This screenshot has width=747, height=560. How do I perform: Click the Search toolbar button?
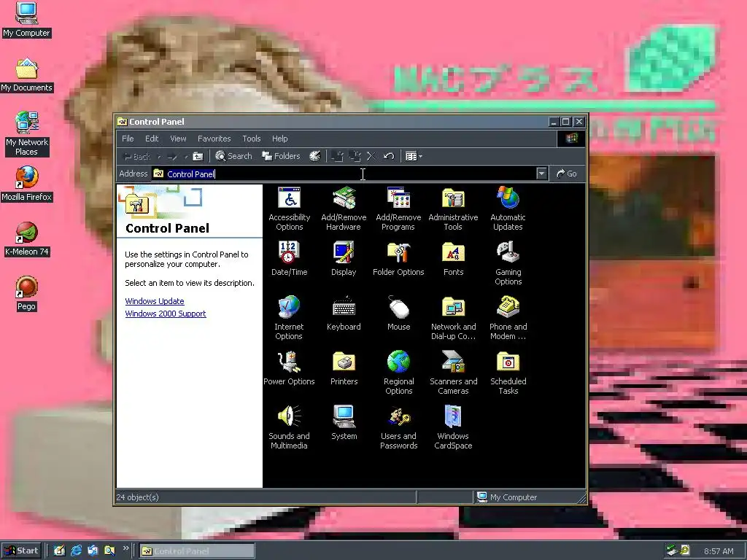pyautogui.click(x=233, y=156)
